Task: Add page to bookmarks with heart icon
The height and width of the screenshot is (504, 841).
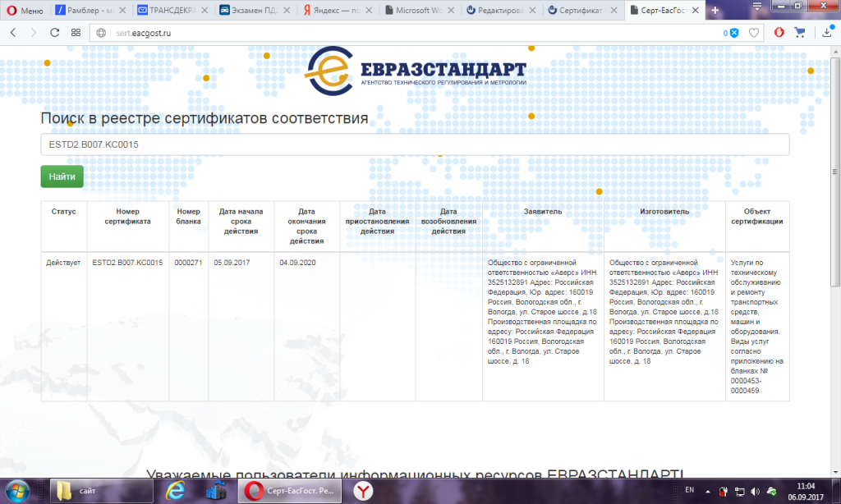Action: click(x=754, y=33)
